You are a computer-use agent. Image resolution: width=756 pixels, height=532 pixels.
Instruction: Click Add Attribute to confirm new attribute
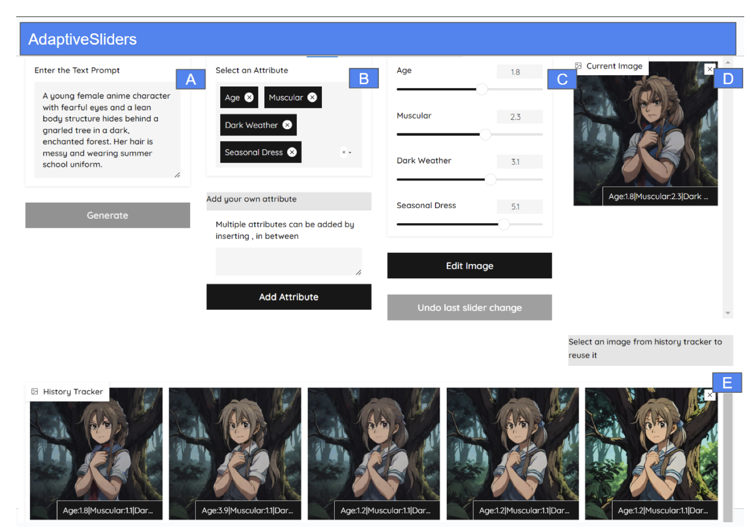[289, 296]
